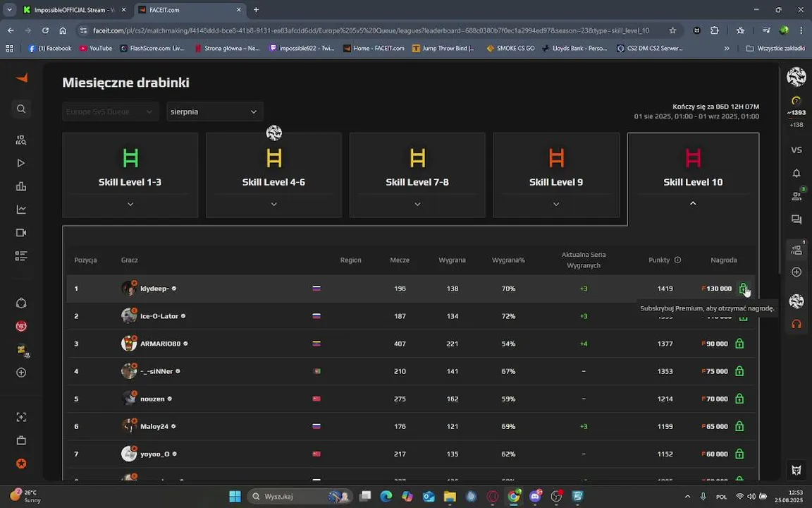
Task: Click the page vertical scrollbar
Action: click(780, 171)
